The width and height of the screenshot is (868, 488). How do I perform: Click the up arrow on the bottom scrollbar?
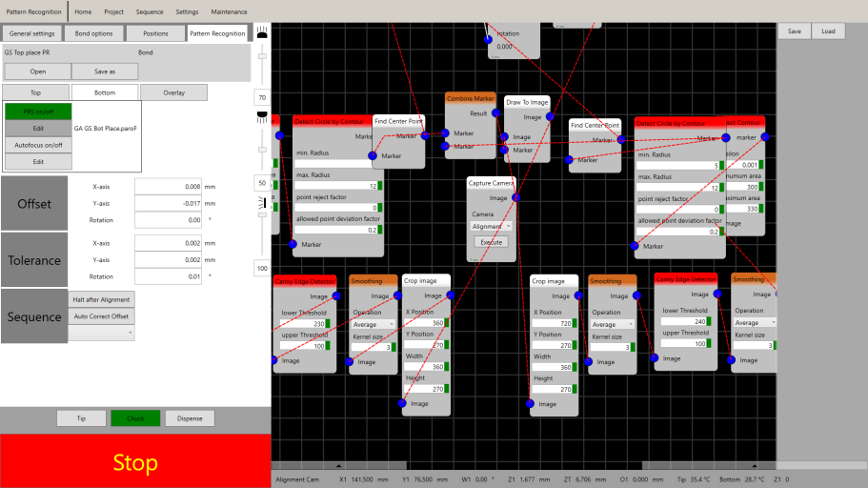[x=340, y=465]
